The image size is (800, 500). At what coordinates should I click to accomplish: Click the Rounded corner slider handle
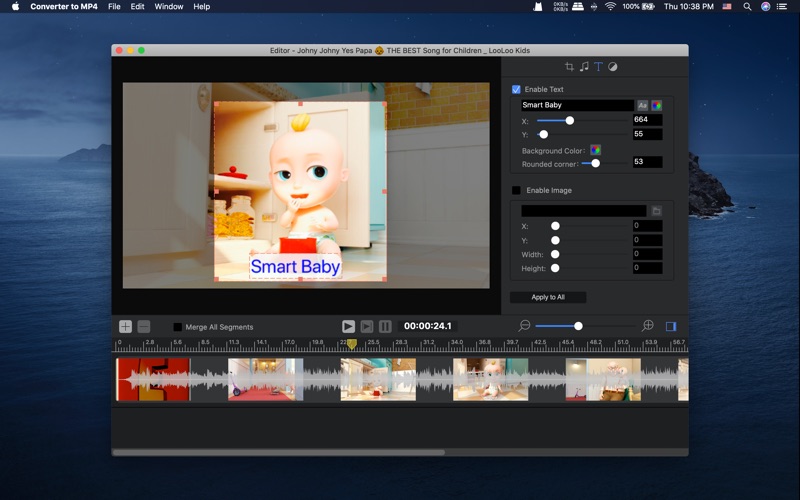(596, 163)
